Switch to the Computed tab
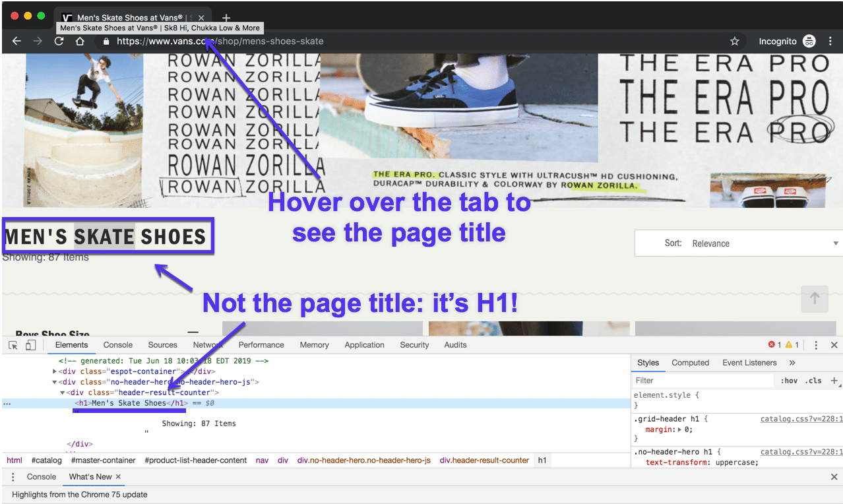 coord(690,362)
